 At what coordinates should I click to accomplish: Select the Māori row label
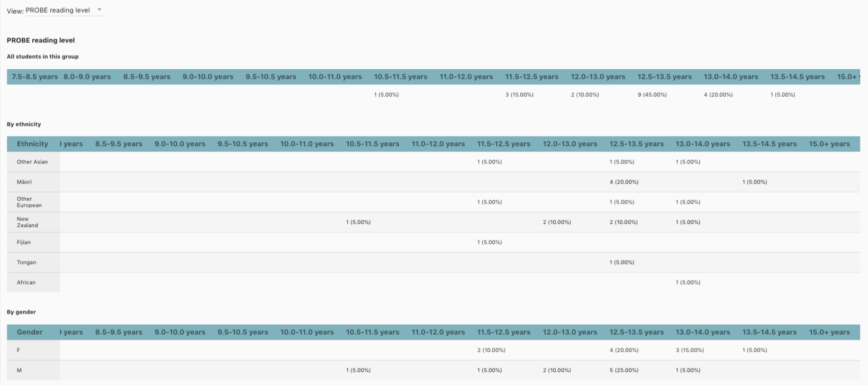point(24,182)
